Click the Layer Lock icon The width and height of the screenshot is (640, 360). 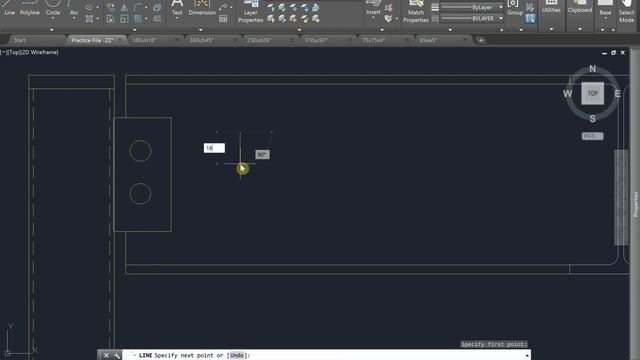[304, 7]
